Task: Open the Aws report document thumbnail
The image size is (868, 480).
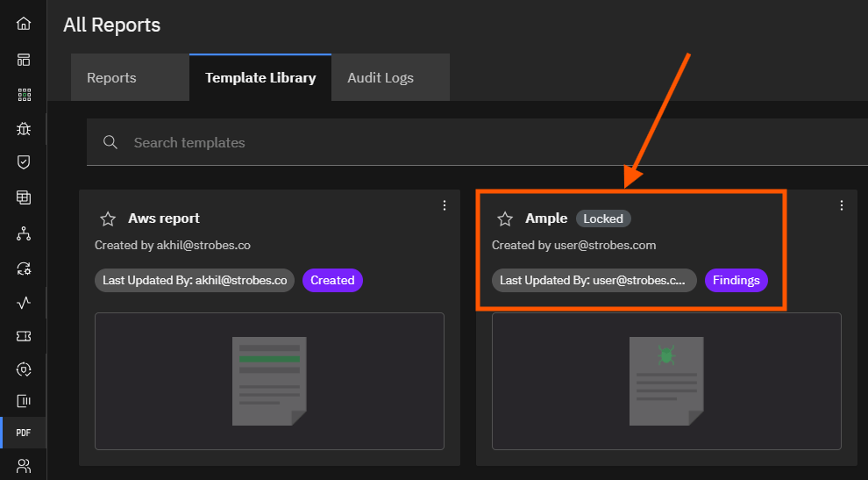Action: (269, 382)
